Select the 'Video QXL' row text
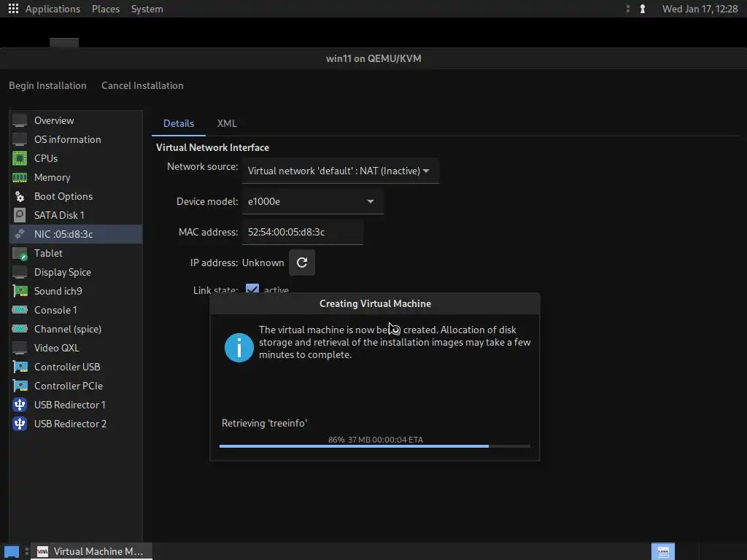 57,348
